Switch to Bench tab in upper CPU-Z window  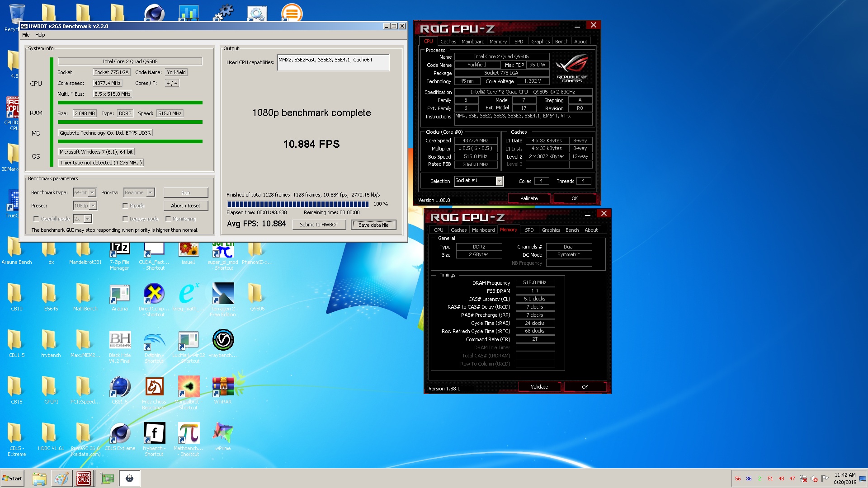pyautogui.click(x=561, y=42)
